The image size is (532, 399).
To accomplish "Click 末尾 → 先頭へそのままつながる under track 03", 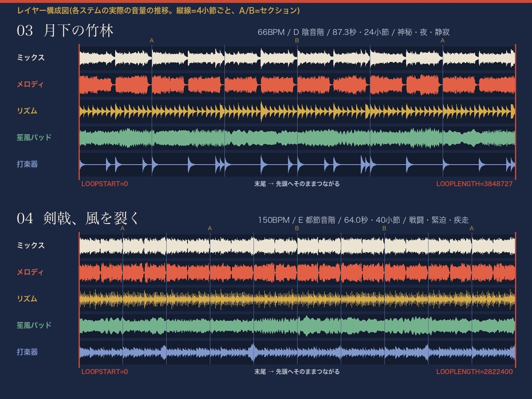I will coord(297,184).
